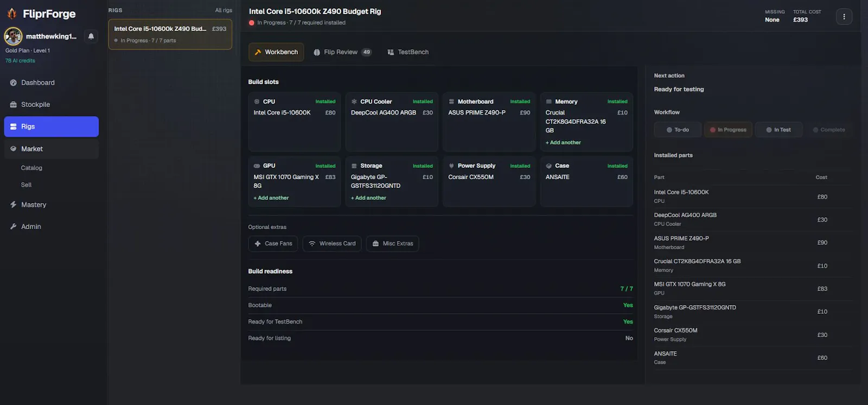Screen dimensions: 868x405
Task: Click the FliprForge flame logo
Action: click(x=12, y=14)
